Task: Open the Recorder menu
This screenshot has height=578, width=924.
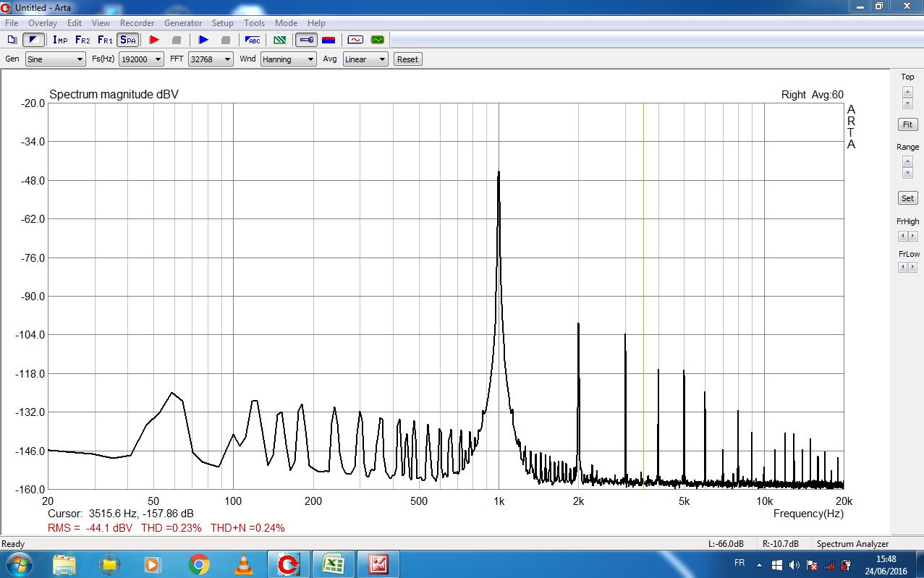Action: tap(137, 23)
